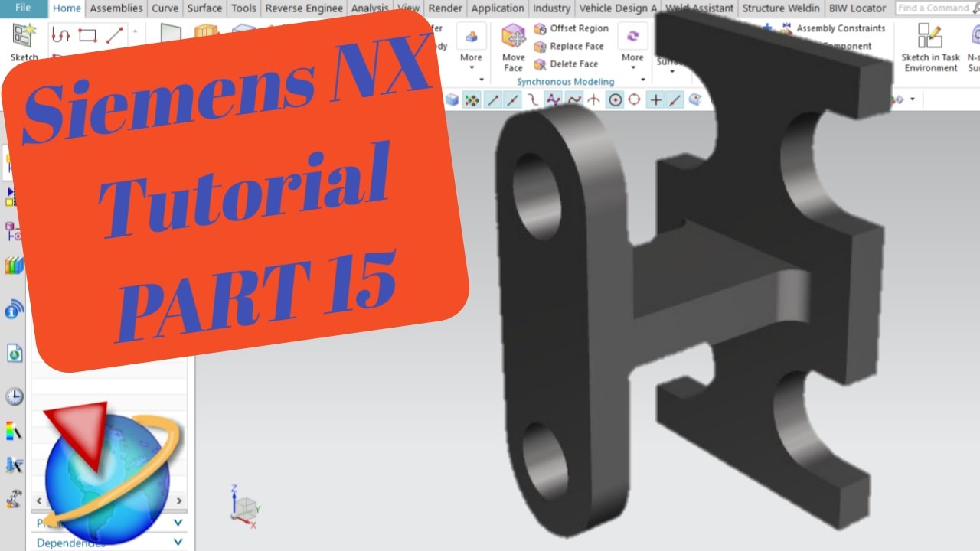The height and width of the screenshot is (551, 980).
Task: Open the Web Browser sidebar tab
Action: [14, 353]
